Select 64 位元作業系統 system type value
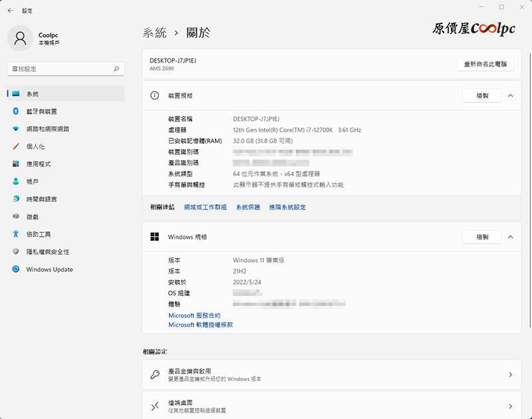Image resolution: width=532 pixels, height=419 pixels. pyautogui.click(x=276, y=174)
